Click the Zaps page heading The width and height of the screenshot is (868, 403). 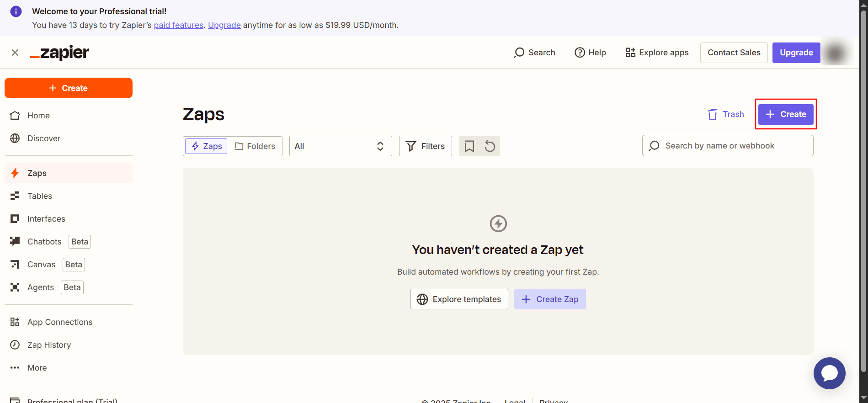[203, 114]
